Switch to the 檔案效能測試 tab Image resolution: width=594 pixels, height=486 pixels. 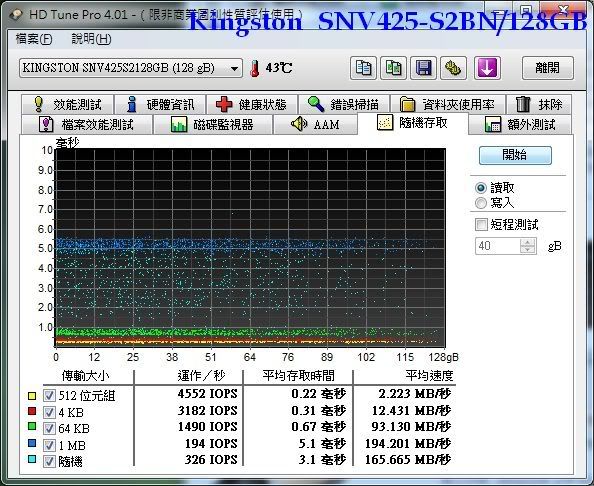point(87,124)
